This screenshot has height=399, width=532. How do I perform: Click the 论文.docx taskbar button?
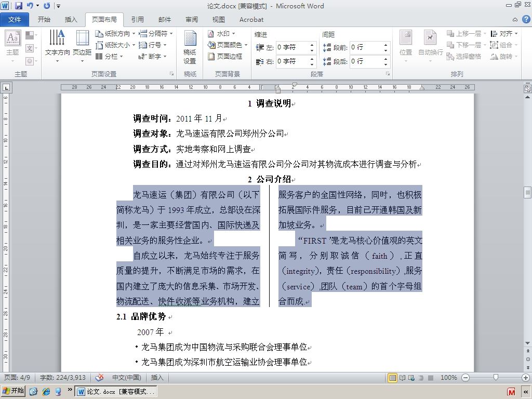pyautogui.click(x=116, y=392)
